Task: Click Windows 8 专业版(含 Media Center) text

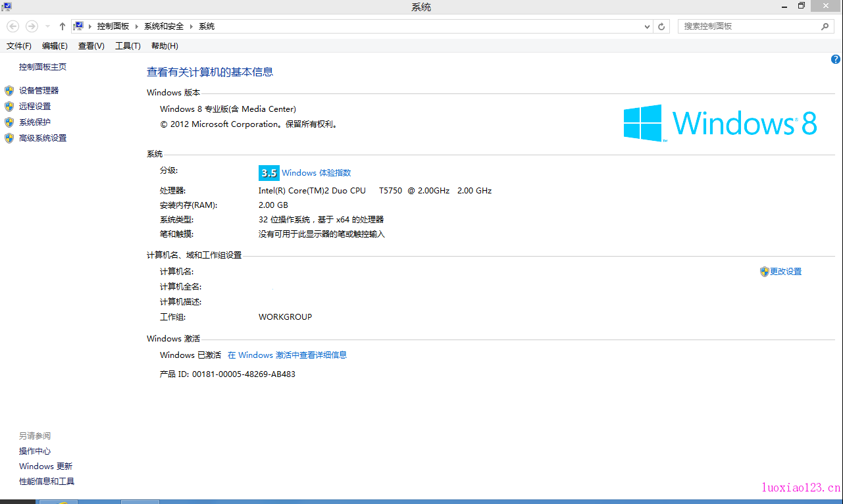Action: click(x=228, y=109)
